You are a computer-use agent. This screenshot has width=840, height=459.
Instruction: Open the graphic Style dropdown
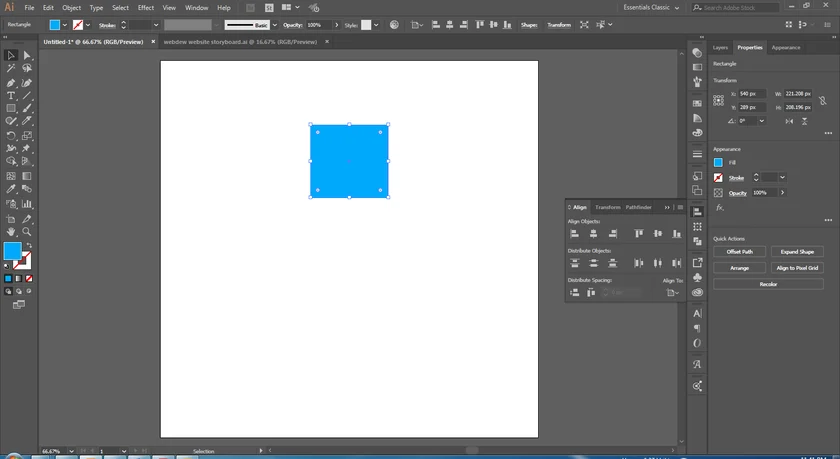tap(376, 25)
